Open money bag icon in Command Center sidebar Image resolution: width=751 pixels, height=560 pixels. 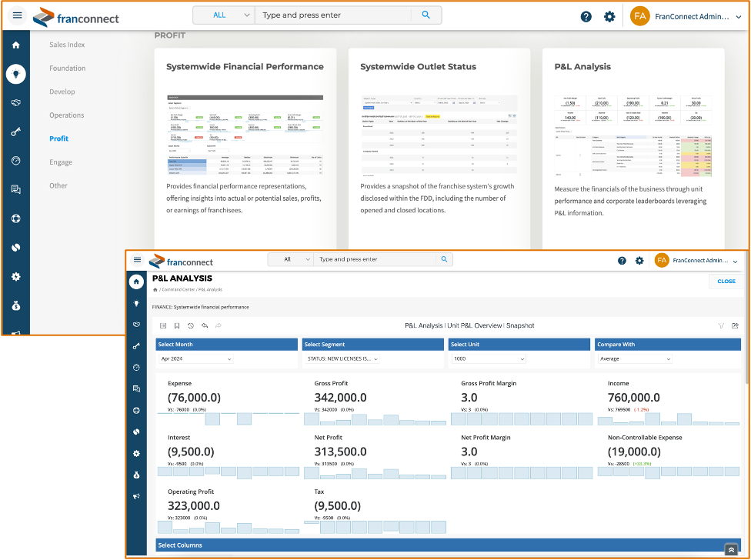coord(16,306)
